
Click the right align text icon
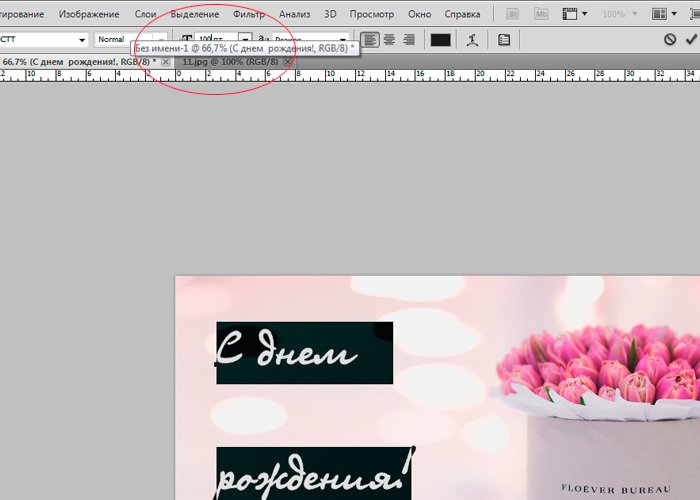407,40
